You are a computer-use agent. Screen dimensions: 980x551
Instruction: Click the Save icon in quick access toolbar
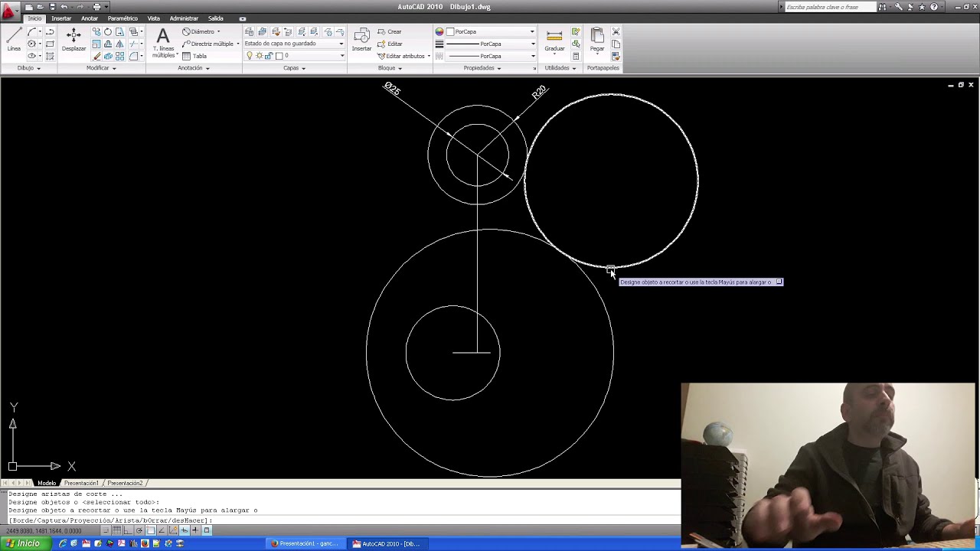(53, 7)
